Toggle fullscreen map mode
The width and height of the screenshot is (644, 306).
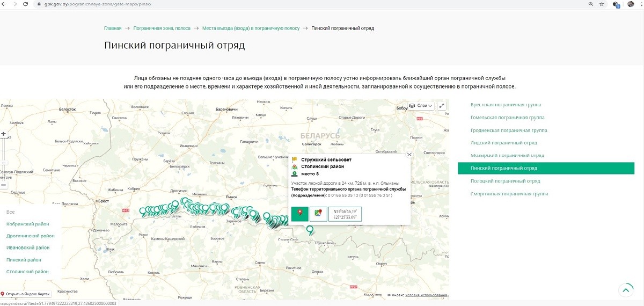[442, 106]
